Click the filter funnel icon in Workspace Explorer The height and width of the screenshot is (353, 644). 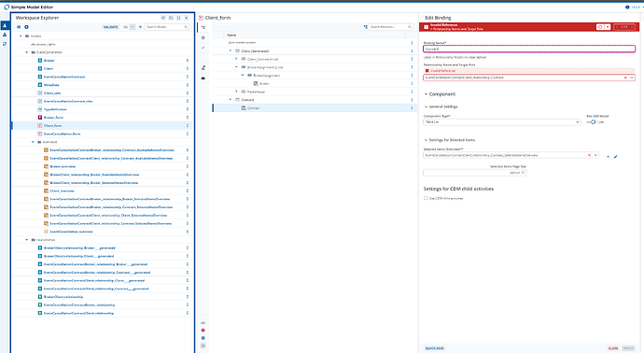tap(140, 27)
